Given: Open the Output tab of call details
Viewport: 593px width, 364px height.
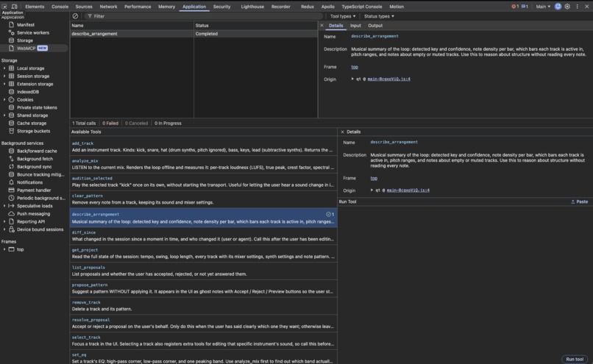Looking at the screenshot, I should [375, 26].
